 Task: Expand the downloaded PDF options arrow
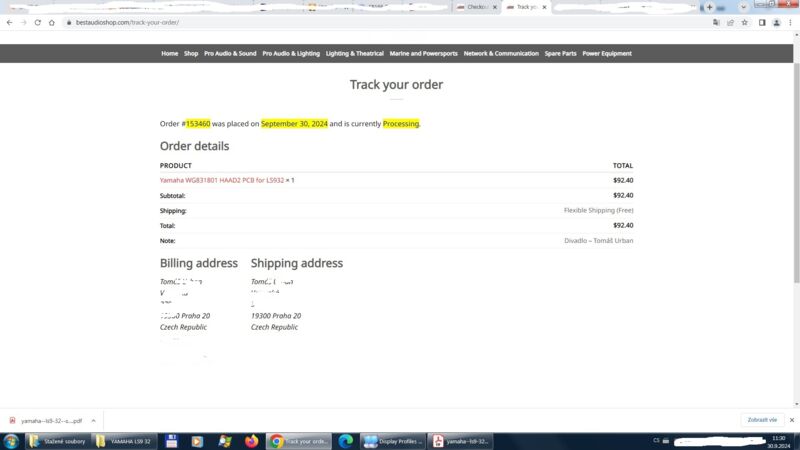[x=93, y=421]
